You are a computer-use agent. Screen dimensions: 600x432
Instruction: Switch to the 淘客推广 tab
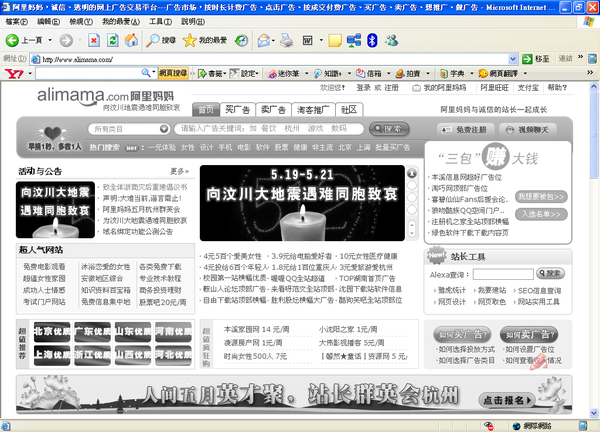point(313,110)
